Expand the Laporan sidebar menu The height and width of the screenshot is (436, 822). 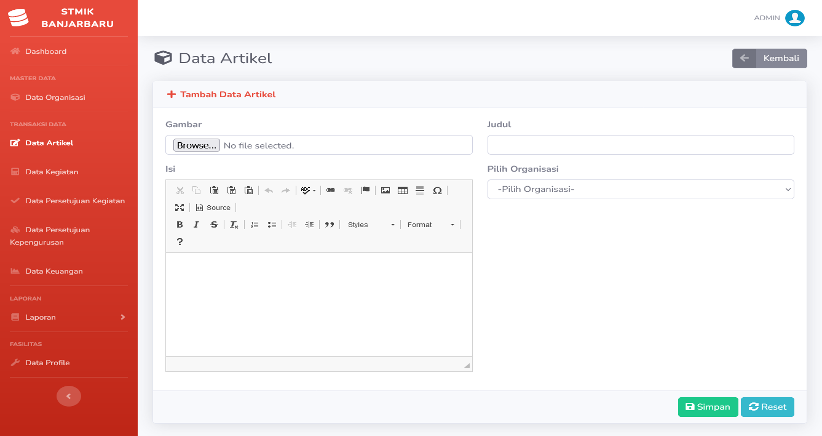point(69,317)
